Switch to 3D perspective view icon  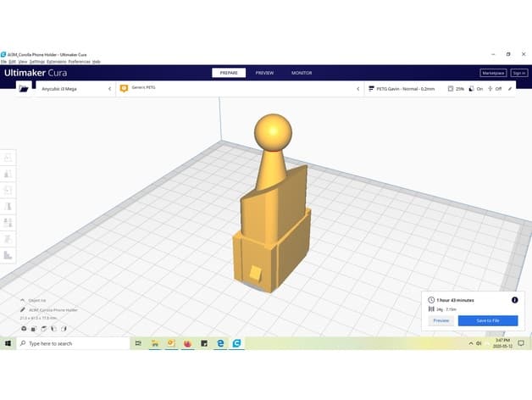coord(24,329)
